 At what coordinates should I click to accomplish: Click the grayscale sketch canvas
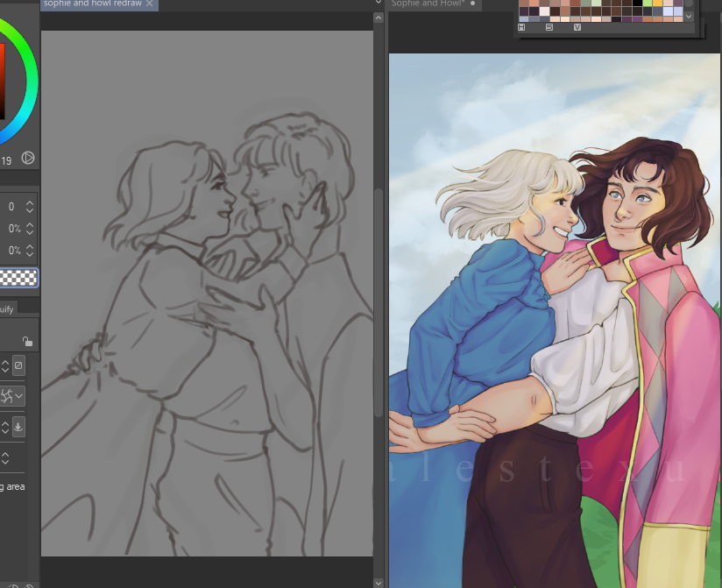coord(207,294)
